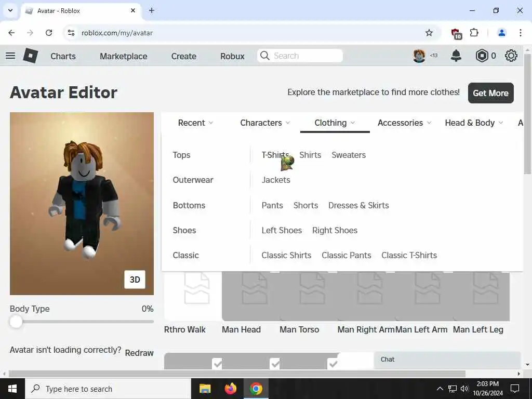Click the Roblox logo home icon
The width and height of the screenshot is (532, 399).
pyautogui.click(x=30, y=56)
